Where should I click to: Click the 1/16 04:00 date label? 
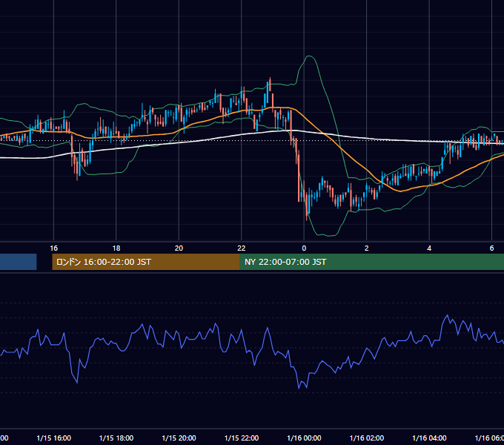coord(429,438)
